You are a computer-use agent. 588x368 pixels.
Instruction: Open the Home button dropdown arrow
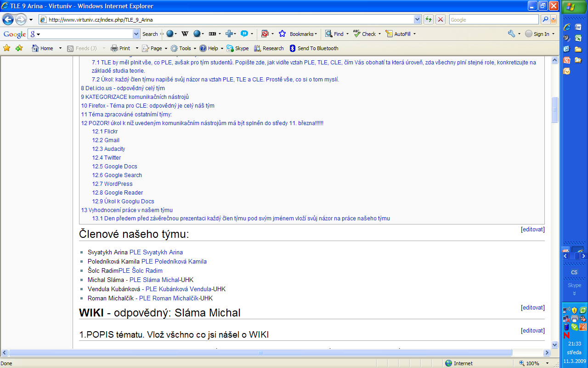pos(60,48)
